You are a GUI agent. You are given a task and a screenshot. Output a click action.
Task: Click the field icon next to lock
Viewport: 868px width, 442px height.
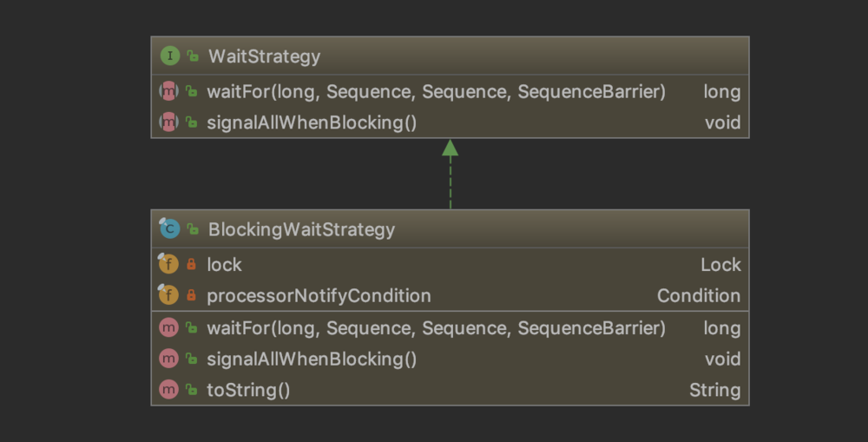point(168,265)
